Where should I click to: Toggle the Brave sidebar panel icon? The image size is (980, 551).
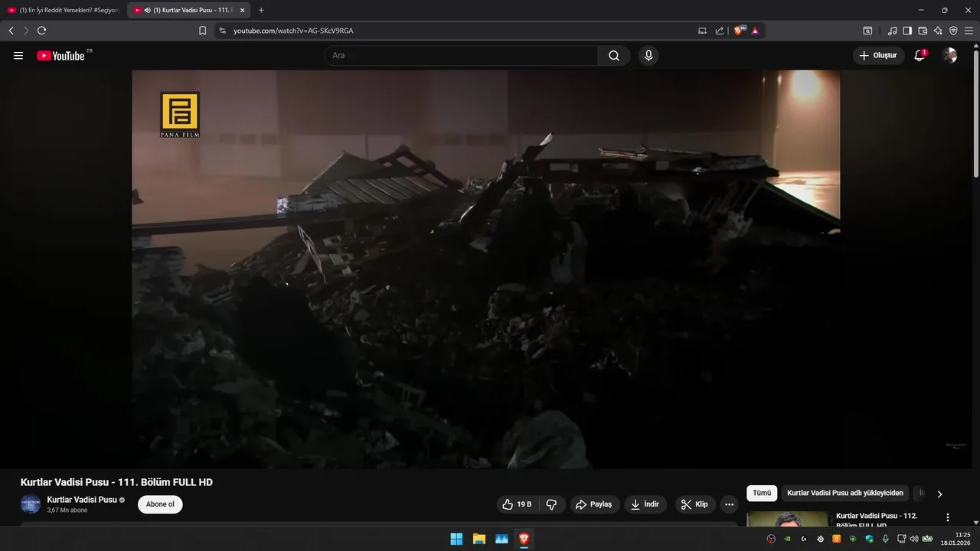[x=907, y=31]
